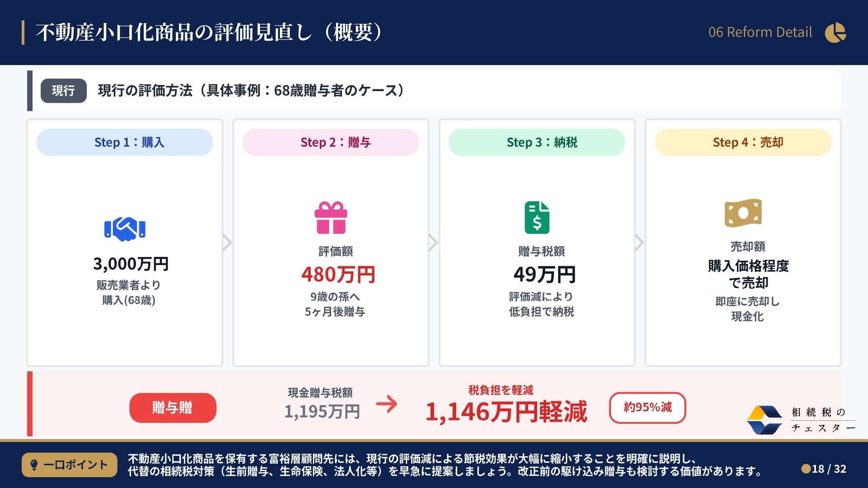The height and width of the screenshot is (488, 868).
Task: Click the red arrow before 1,146万円軽減
Action: (386, 404)
